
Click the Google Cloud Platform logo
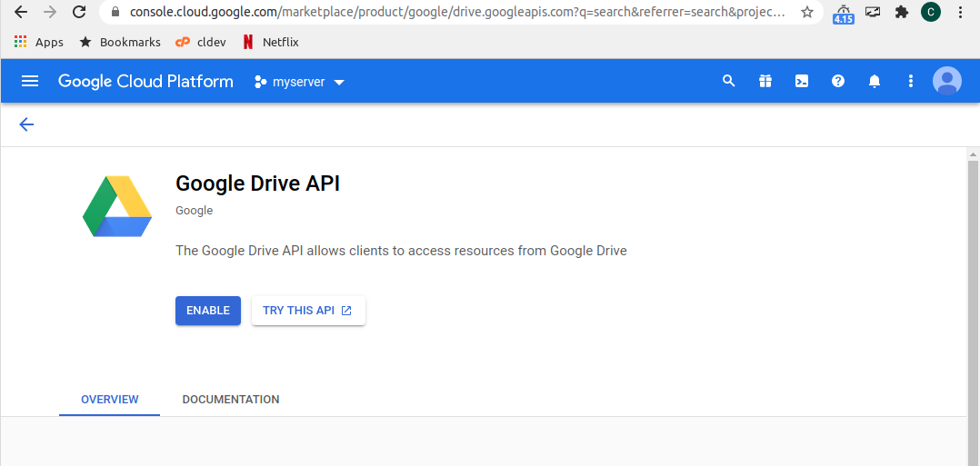pos(145,81)
